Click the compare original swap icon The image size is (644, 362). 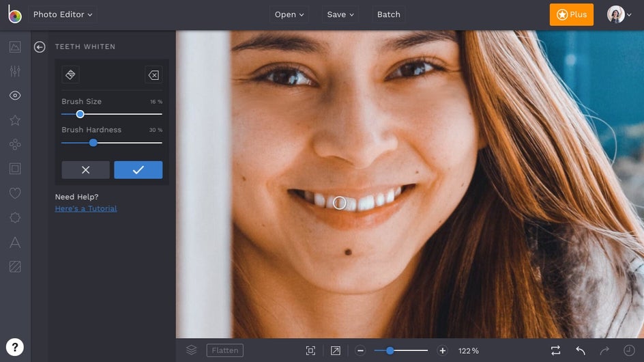[x=556, y=350]
